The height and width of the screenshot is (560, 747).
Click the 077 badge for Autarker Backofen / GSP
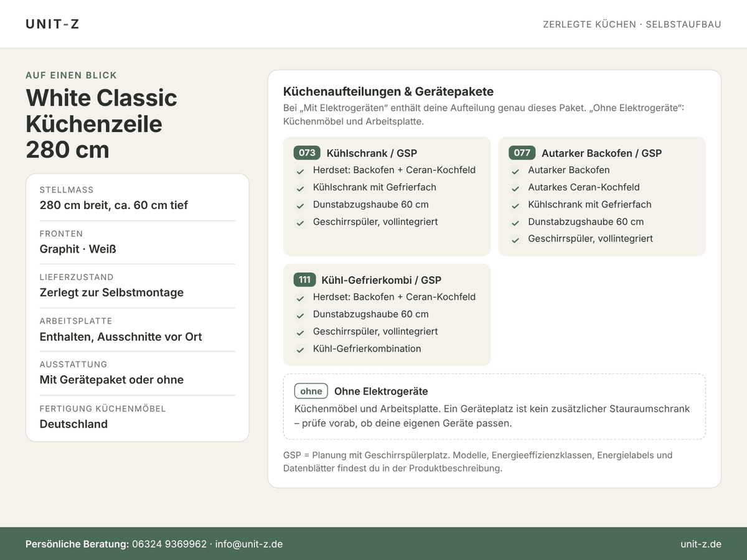coord(522,153)
